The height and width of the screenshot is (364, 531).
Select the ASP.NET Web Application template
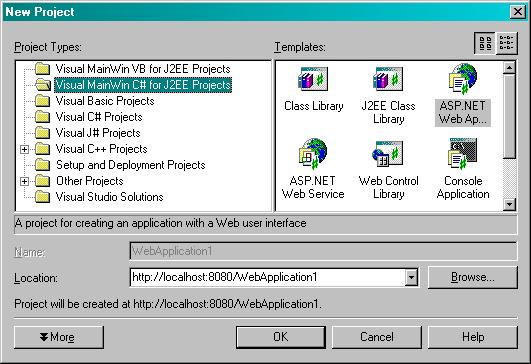tap(463, 95)
